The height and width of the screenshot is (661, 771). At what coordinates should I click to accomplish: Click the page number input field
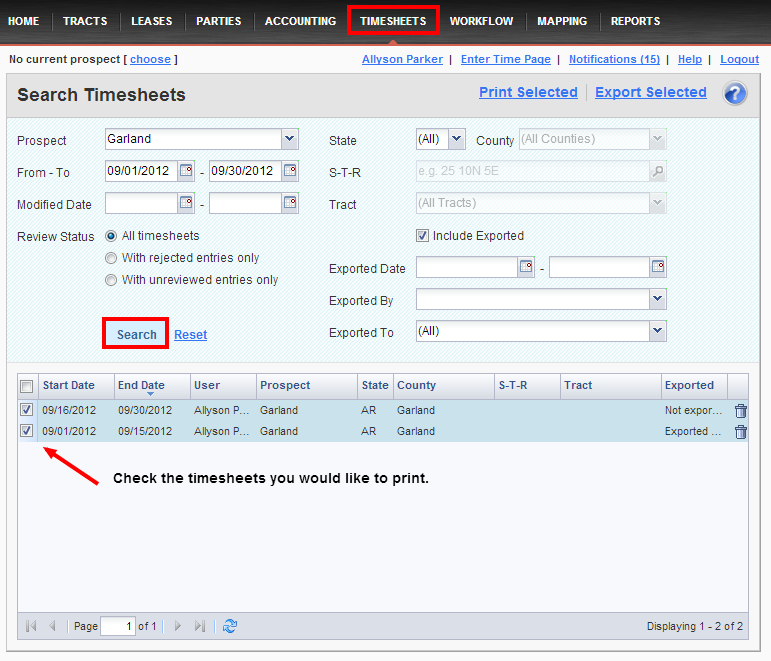pos(117,626)
